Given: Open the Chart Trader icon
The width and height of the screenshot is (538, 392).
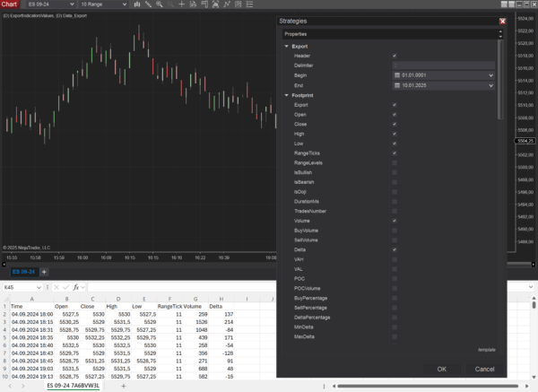Looking at the screenshot, I should [x=204, y=4].
